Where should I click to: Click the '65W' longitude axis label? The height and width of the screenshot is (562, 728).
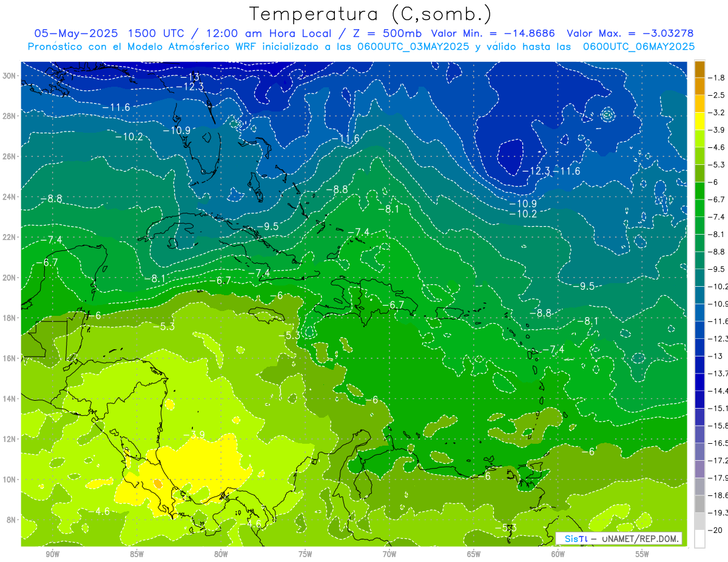474,554
